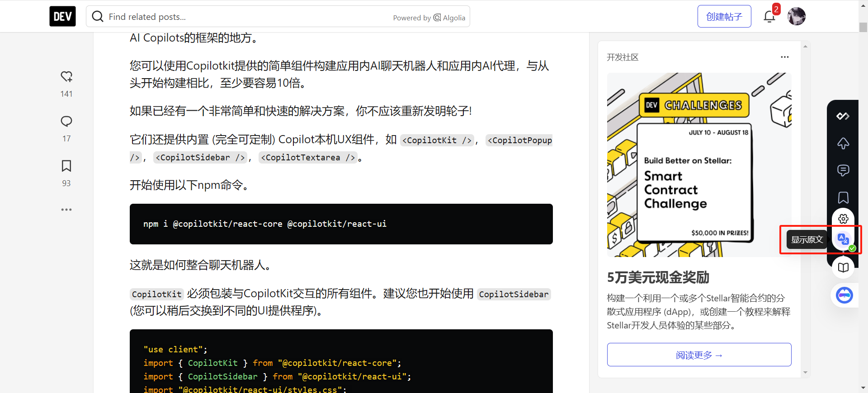Save the post with bookmark icon

click(x=66, y=166)
